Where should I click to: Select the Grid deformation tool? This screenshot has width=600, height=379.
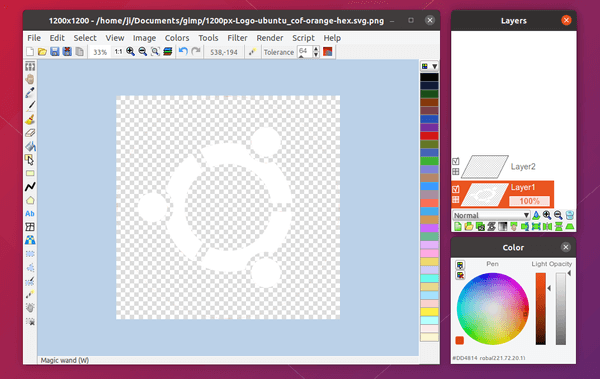tap(30, 227)
